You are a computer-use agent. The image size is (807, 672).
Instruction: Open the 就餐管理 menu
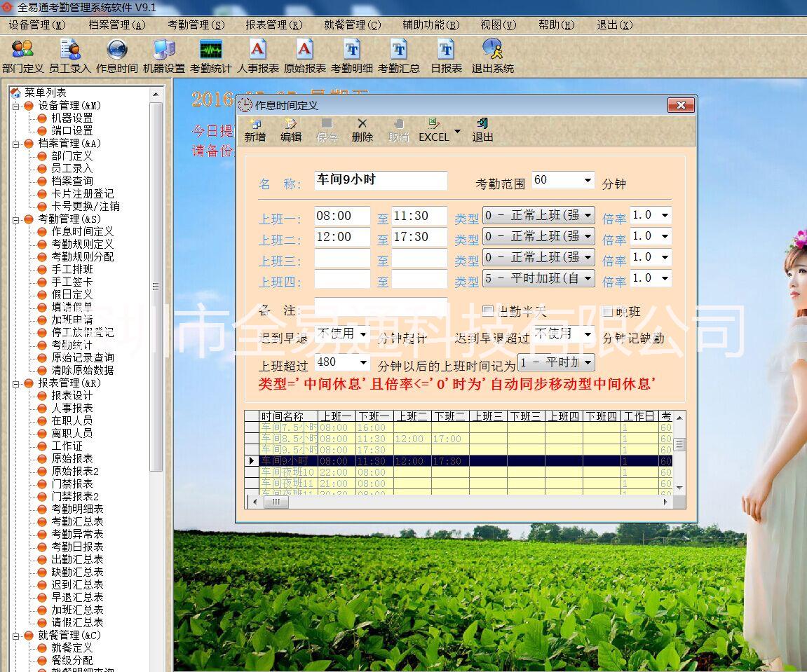pyautogui.click(x=353, y=25)
